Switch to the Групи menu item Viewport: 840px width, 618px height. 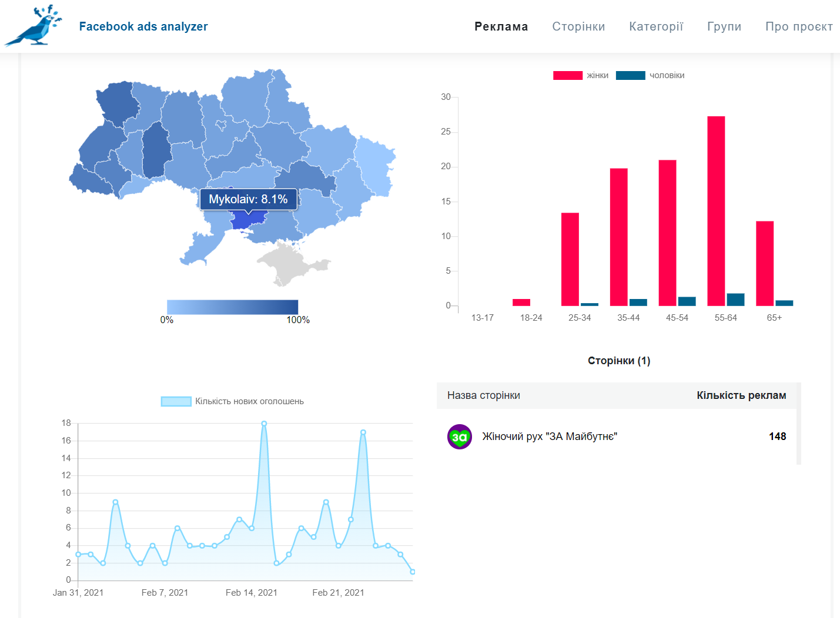pyautogui.click(x=724, y=26)
